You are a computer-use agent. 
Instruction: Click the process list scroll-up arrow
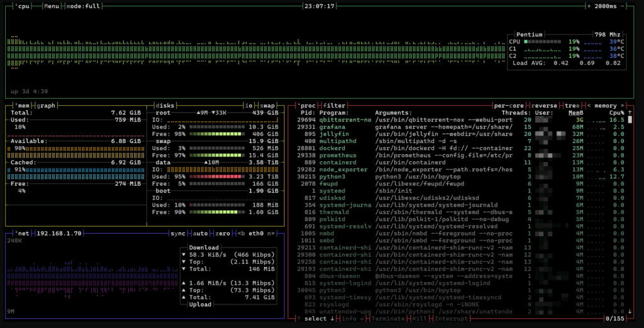(630, 113)
